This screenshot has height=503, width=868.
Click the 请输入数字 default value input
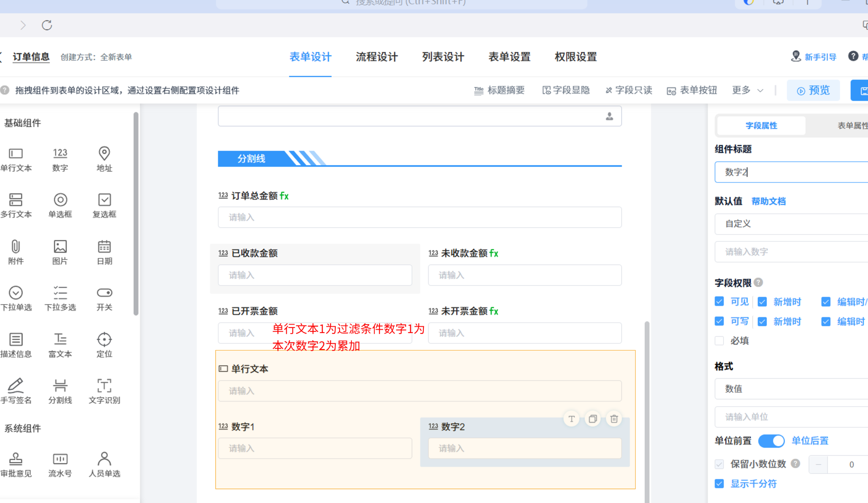[791, 252]
